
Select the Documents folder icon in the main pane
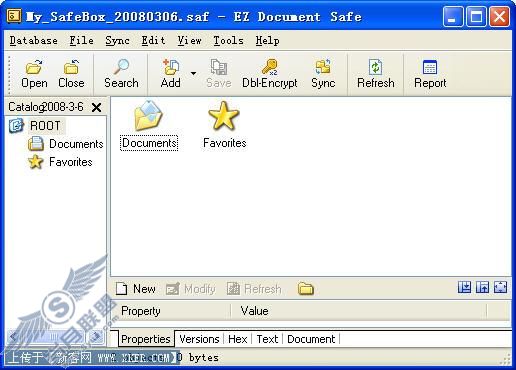point(149,126)
